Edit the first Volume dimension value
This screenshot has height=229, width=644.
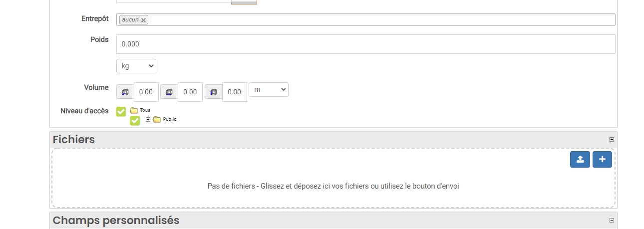coord(146,92)
